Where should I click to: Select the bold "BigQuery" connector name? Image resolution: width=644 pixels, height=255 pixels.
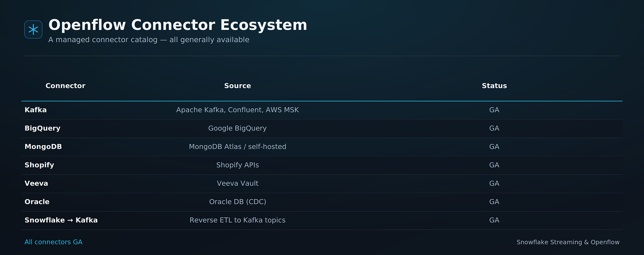click(x=43, y=128)
